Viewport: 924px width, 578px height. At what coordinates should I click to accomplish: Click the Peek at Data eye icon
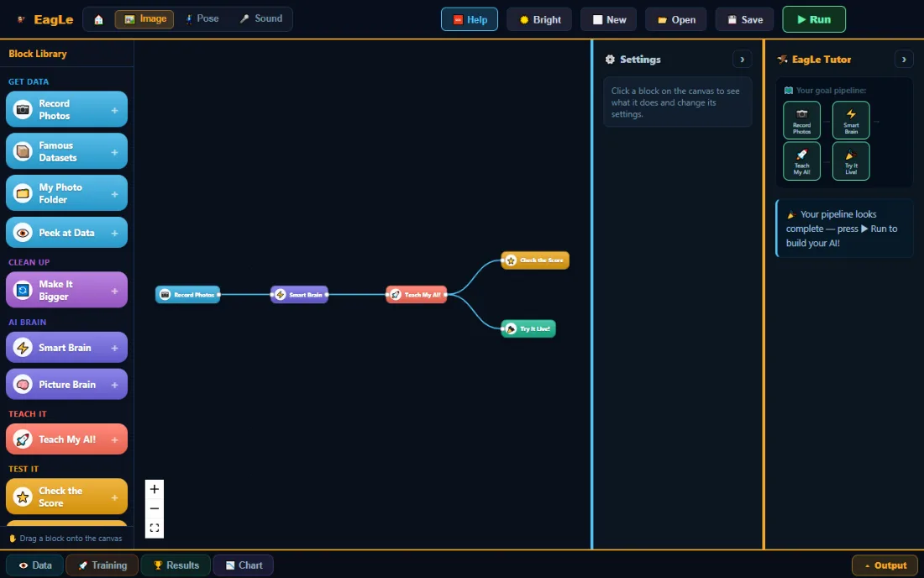coord(23,233)
